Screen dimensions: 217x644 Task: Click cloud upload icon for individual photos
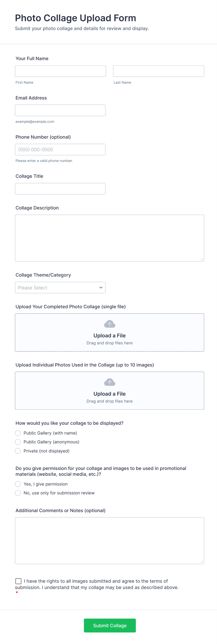point(109,382)
